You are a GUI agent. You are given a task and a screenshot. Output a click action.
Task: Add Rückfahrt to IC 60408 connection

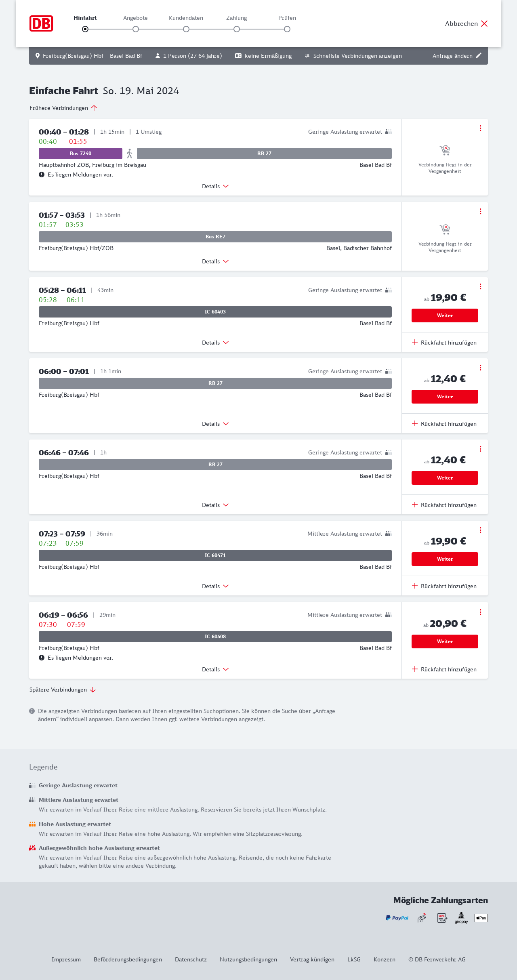tap(444, 669)
